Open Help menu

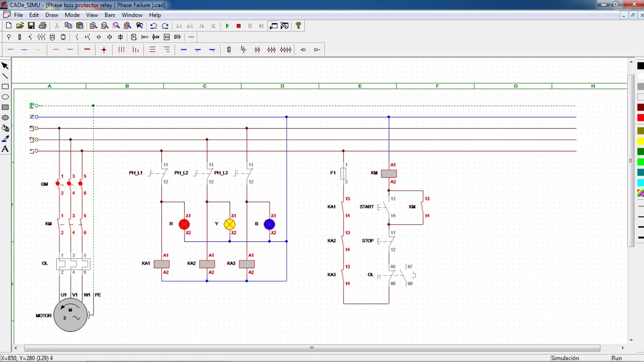[x=155, y=15]
